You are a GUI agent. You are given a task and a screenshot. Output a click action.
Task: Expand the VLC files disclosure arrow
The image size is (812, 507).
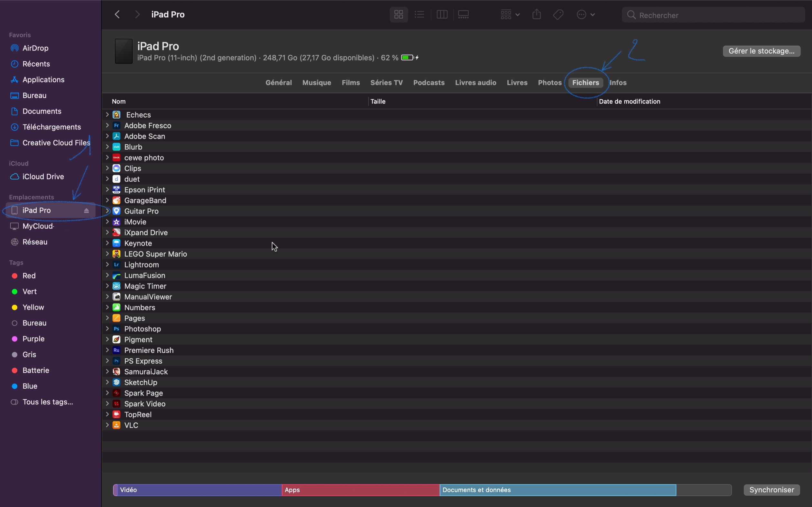107,425
